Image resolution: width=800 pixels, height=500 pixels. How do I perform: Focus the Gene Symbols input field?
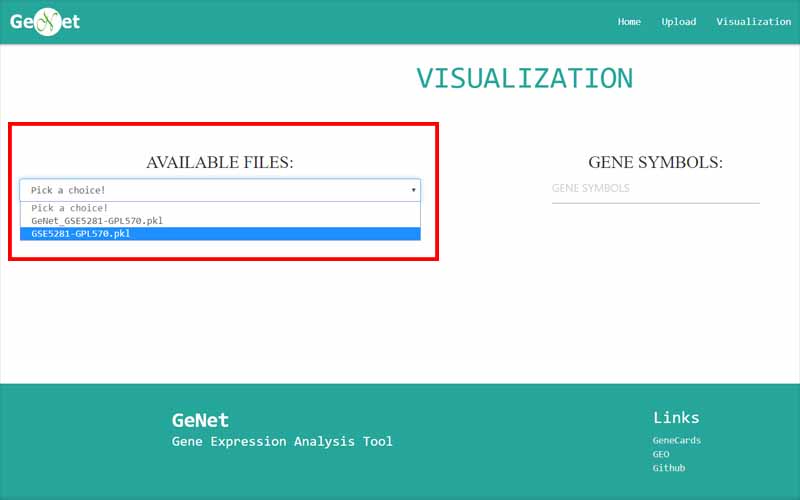[x=655, y=189]
